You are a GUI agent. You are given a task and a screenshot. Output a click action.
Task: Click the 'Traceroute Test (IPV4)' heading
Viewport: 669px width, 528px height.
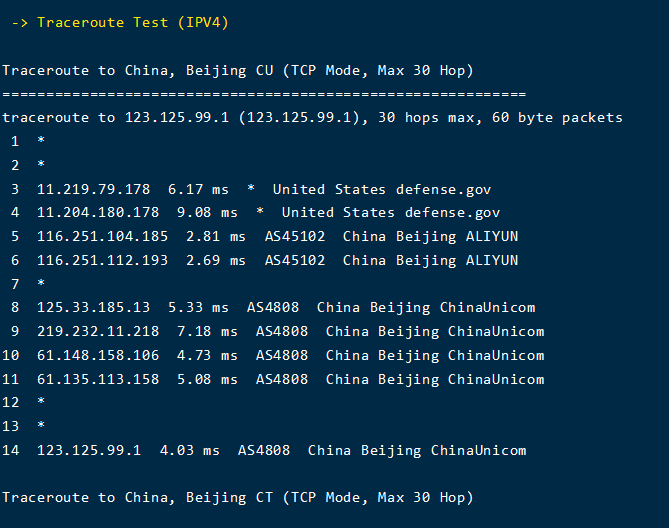point(133,23)
